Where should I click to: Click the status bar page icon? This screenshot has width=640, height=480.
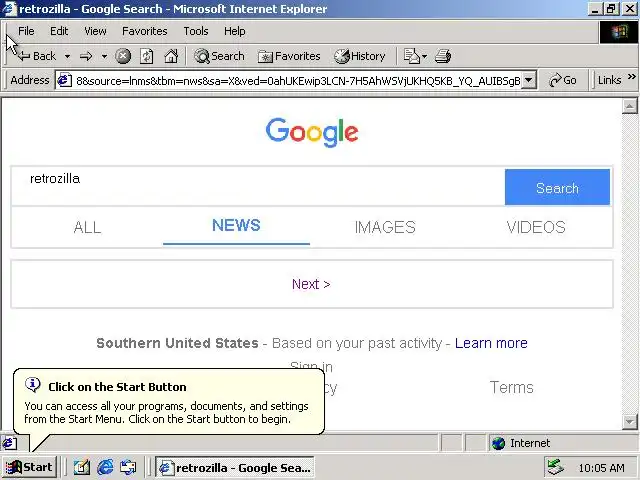10,443
